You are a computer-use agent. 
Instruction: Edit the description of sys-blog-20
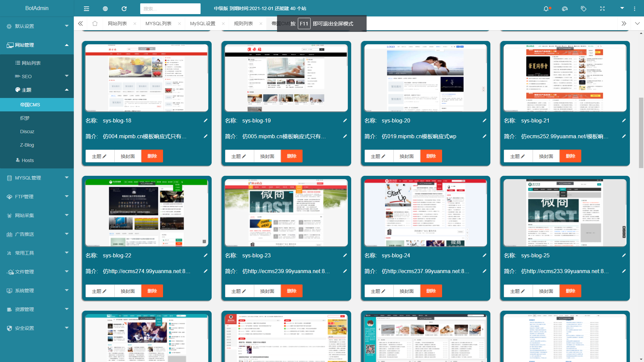[484, 136]
